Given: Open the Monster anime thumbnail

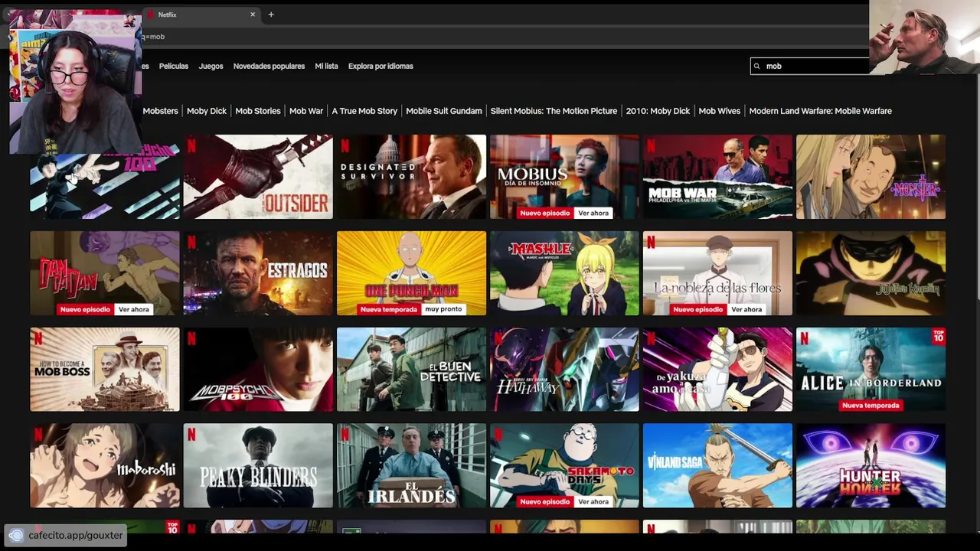Looking at the screenshot, I should [871, 177].
